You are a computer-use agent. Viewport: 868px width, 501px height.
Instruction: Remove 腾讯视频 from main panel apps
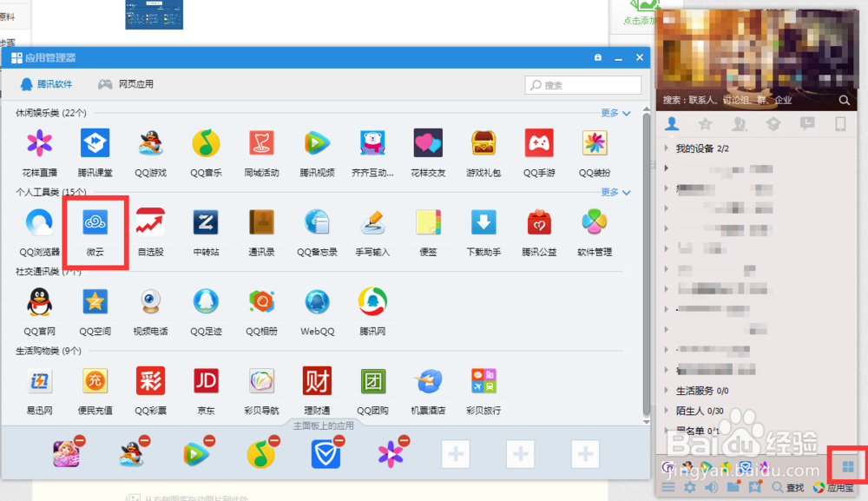(209, 441)
